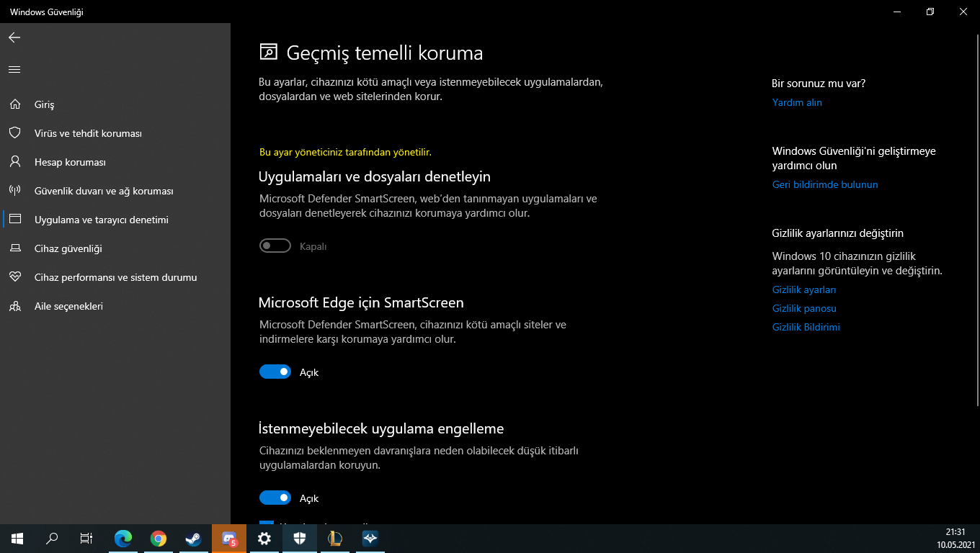Click the 'Bir sorunuz mu var?' heading
The height and width of the screenshot is (553, 980).
819,84
